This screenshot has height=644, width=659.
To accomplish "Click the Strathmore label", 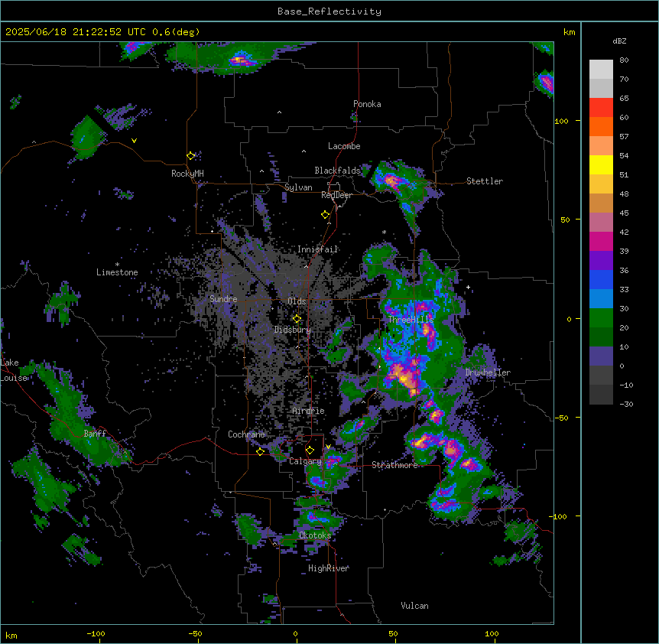I will coord(395,465).
